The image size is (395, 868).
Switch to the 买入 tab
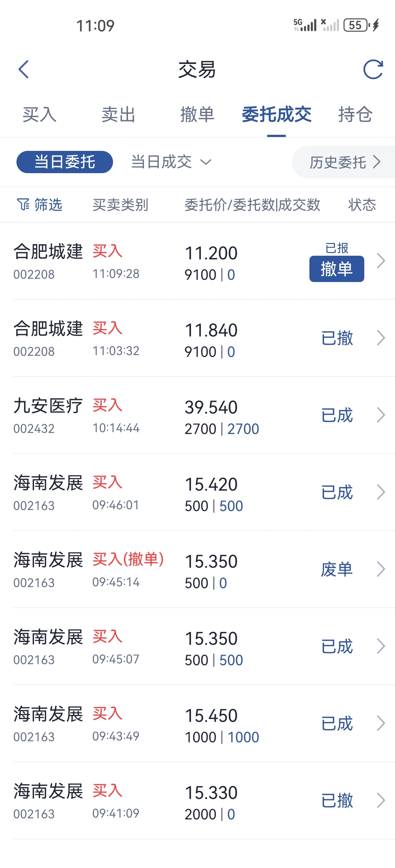[x=39, y=114]
